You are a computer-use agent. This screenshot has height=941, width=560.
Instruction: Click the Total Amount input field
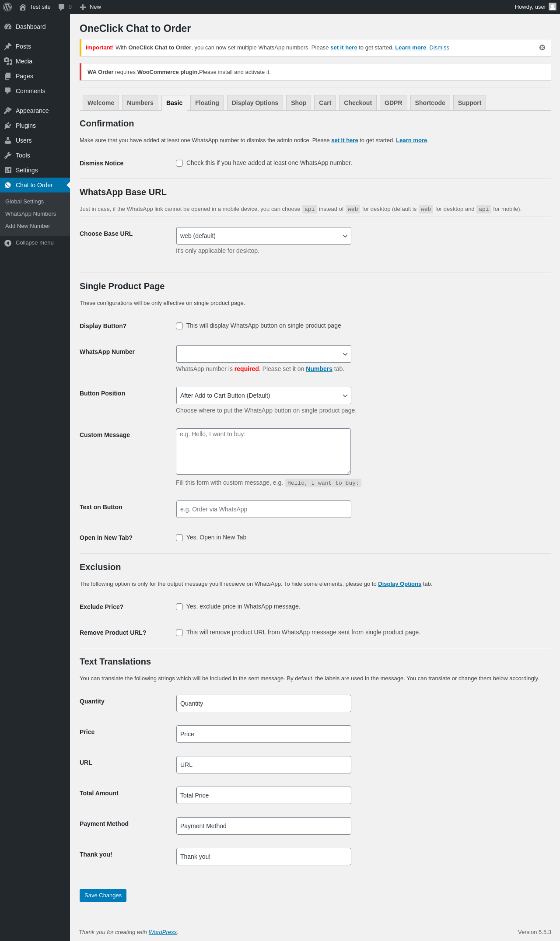264,795
